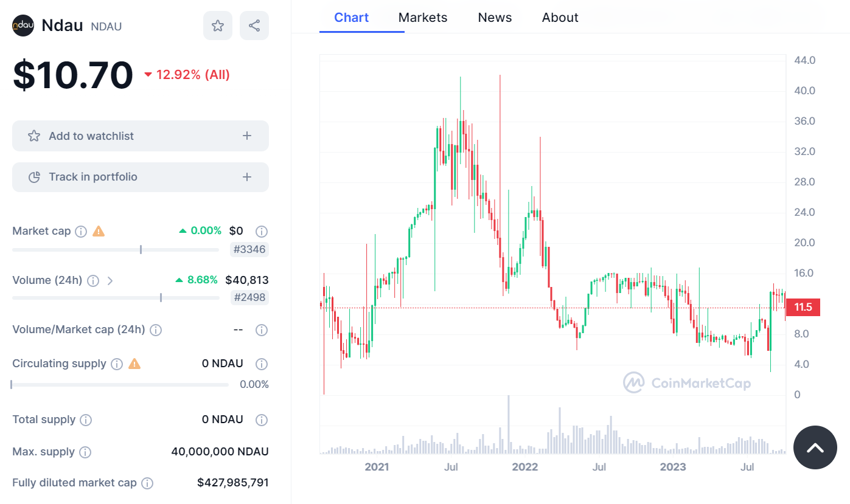Viewport: 850px width, 504px height.
Task: Open the share button beside Ndau
Action: coord(254,26)
